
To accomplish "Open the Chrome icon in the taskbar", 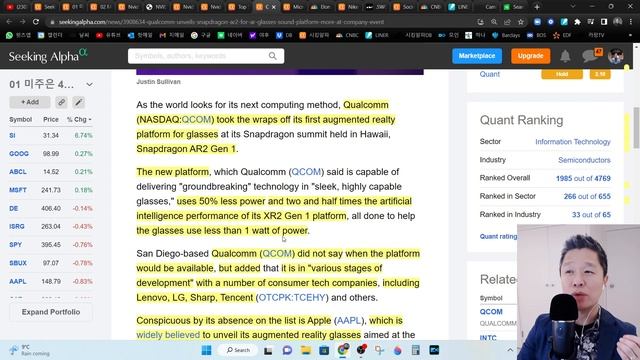I will 343,350.
